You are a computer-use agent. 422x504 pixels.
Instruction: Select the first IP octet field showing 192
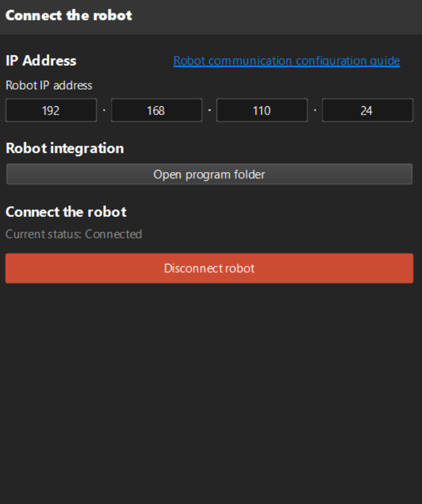pos(50,110)
